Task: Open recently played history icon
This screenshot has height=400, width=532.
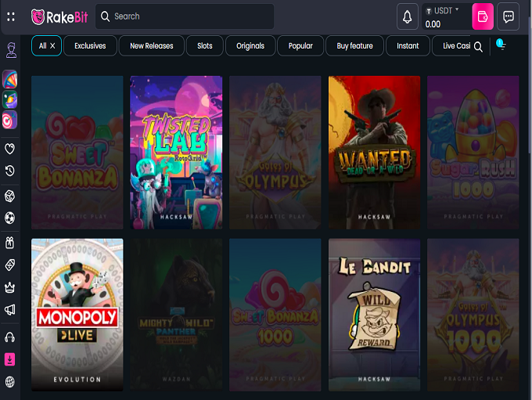Action: [10, 171]
